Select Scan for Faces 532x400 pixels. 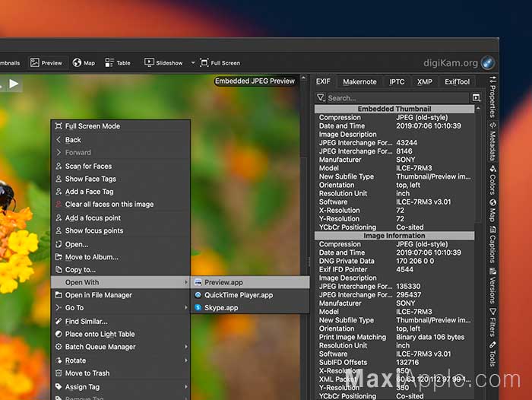[120, 166]
